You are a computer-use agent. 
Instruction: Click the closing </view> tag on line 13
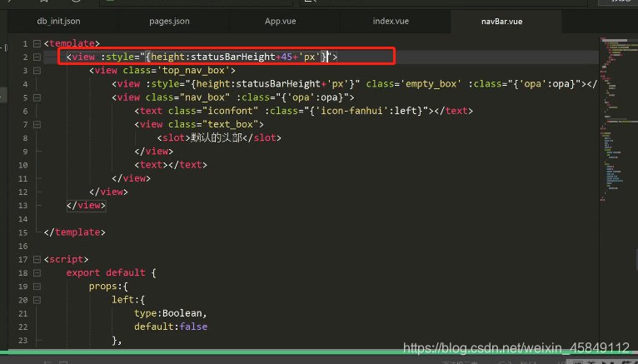[x=87, y=206]
